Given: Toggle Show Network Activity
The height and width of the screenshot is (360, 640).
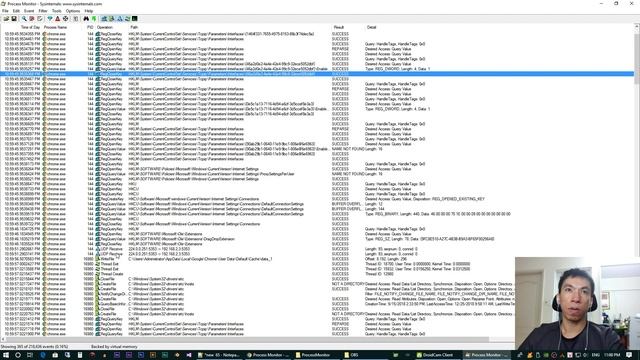Looking at the screenshot, I should (x=120, y=19).
